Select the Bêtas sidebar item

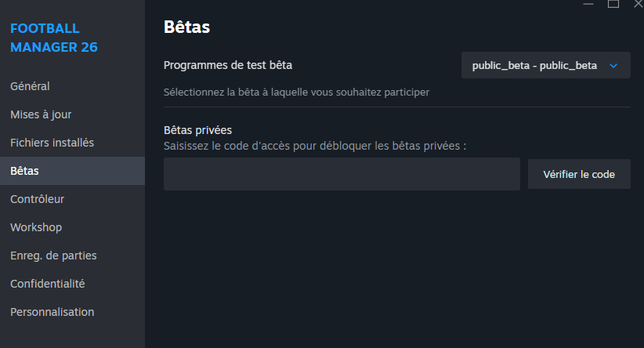24,171
